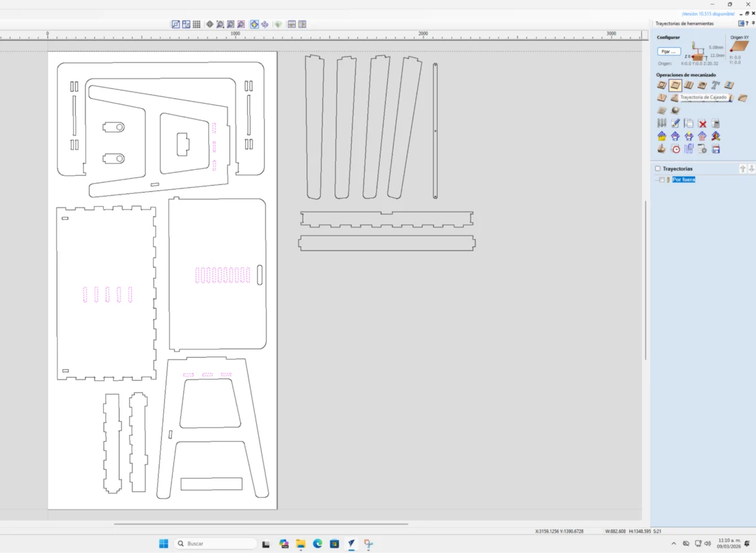Image resolution: width=756 pixels, height=553 pixels.
Task: Click the Origen XY material thumbnail
Action: click(x=739, y=47)
